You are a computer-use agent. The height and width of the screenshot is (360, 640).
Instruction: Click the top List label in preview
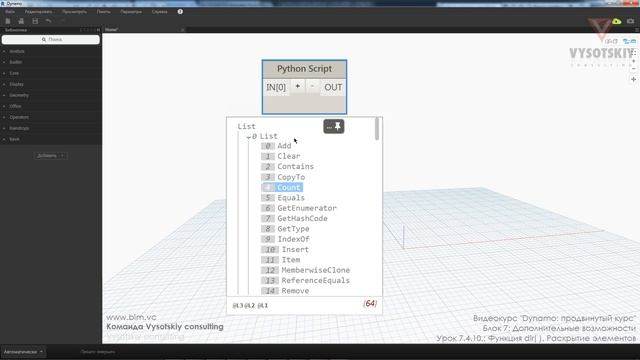click(x=247, y=127)
